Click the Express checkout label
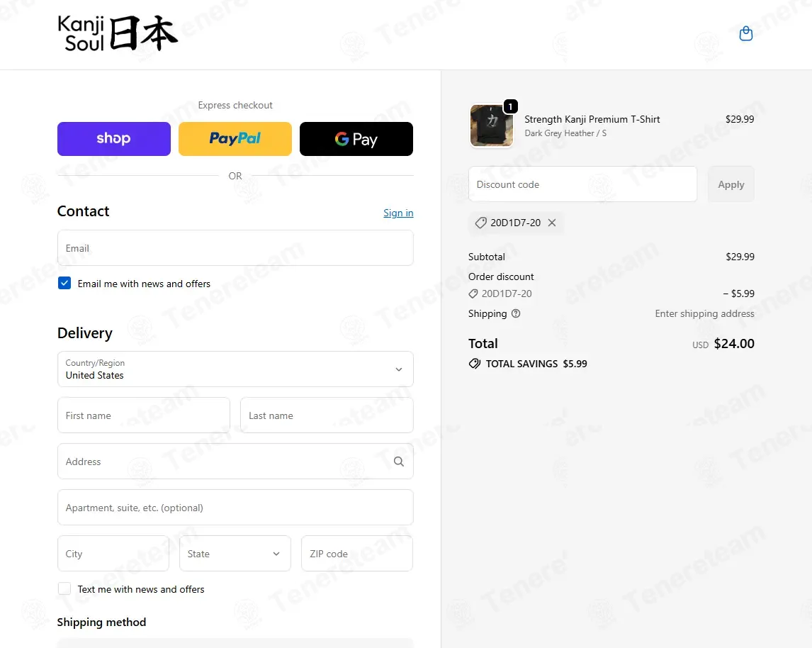Image resolution: width=812 pixels, height=648 pixels. [x=235, y=105]
